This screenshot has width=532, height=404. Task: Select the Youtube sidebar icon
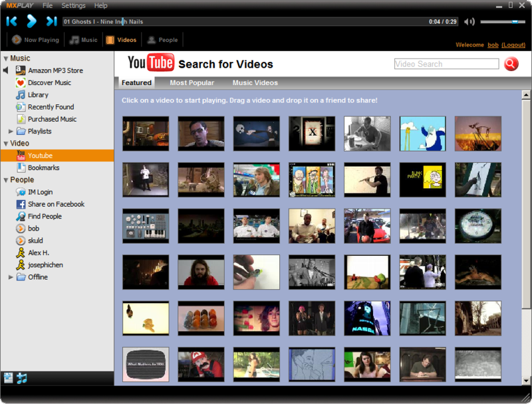(21, 155)
